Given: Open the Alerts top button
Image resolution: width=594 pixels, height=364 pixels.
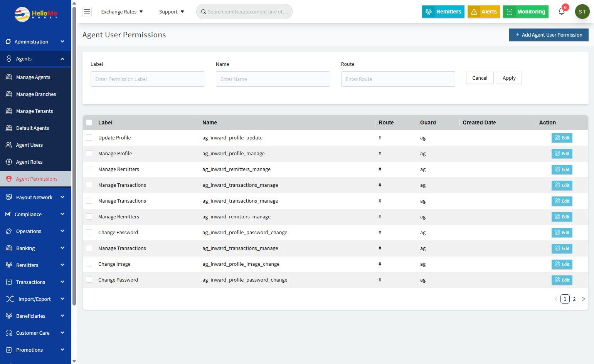Looking at the screenshot, I should pos(483,12).
